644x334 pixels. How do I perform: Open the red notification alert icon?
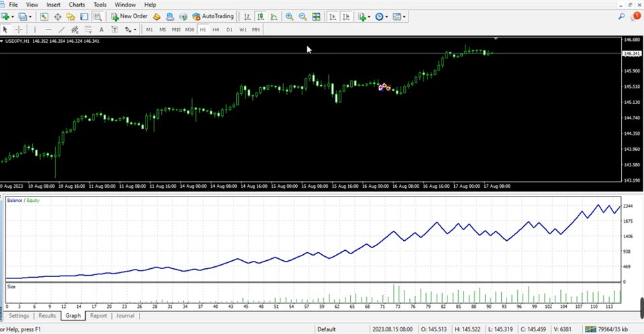(x=636, y=16)
